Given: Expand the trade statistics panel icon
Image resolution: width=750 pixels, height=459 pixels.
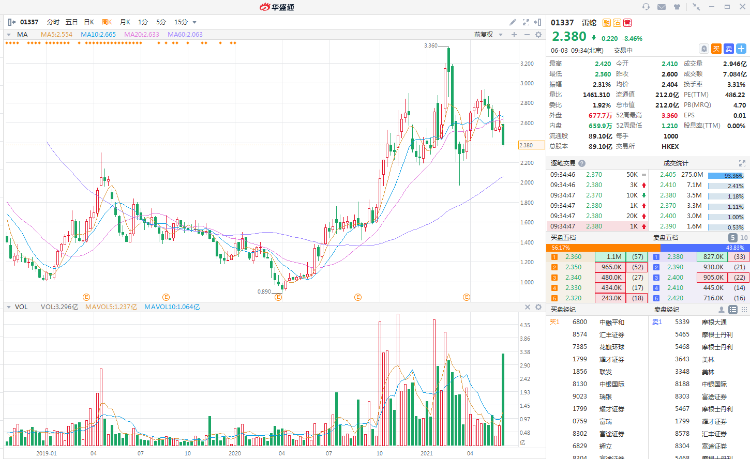Looking at the screenshot, I should pyautogui.click(x=741, y=163).
